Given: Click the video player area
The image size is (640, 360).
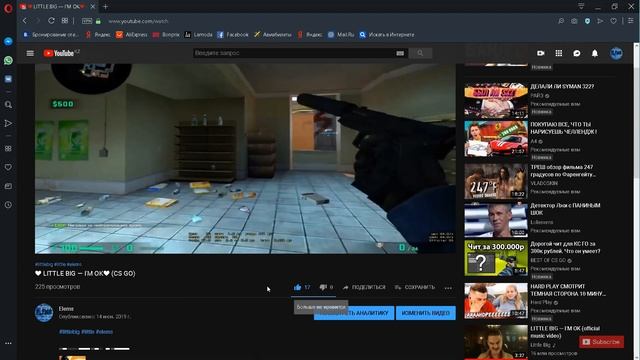Looking at the screenshot, I should [x=245, y=158].
